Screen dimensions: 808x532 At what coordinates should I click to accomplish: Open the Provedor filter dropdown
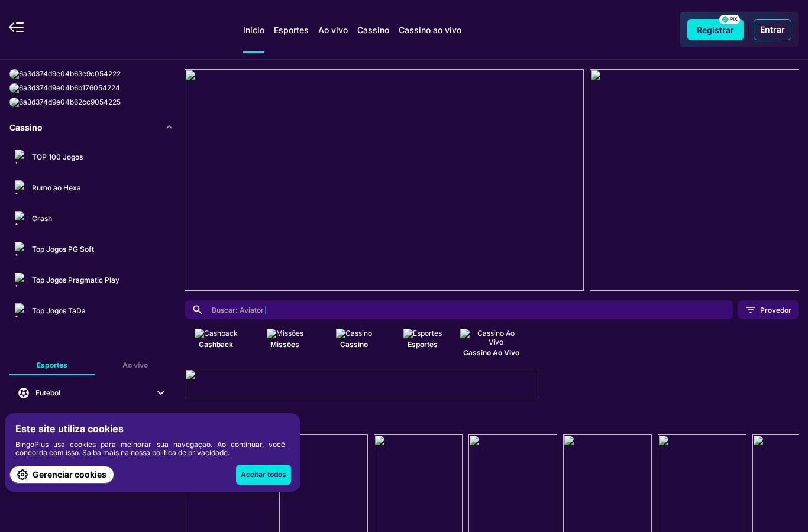pos(768,310)
